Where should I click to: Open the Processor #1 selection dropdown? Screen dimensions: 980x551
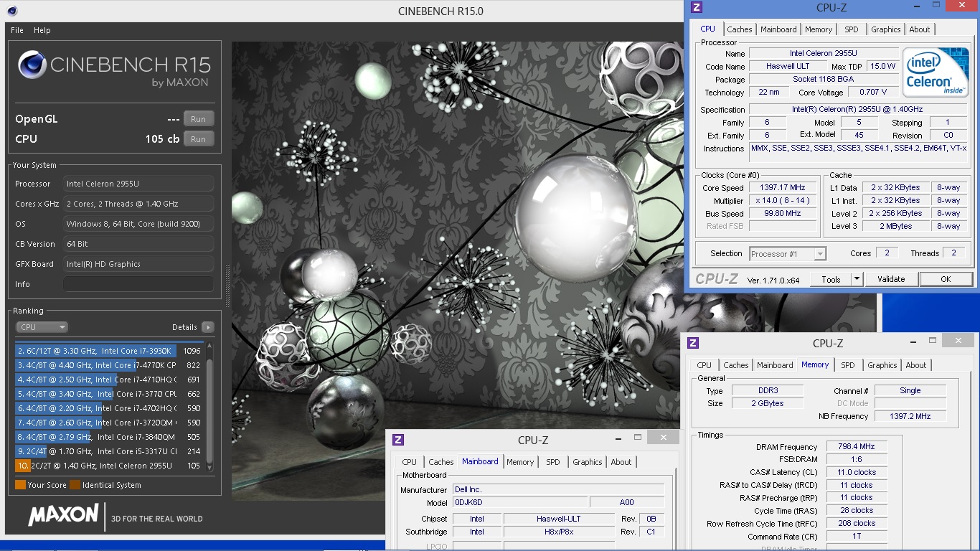click(788, 253)
